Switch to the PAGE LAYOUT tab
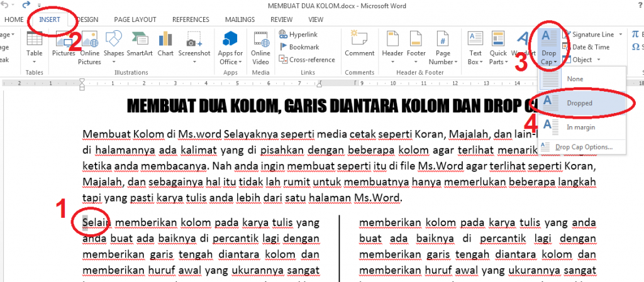The image size is (644, 282). tap(135, 19)
